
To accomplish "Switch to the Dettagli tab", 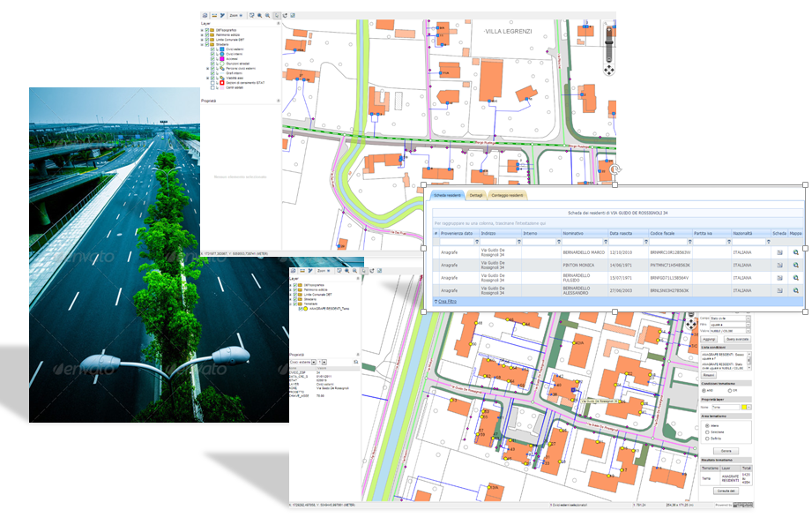I will pos(476,195).
